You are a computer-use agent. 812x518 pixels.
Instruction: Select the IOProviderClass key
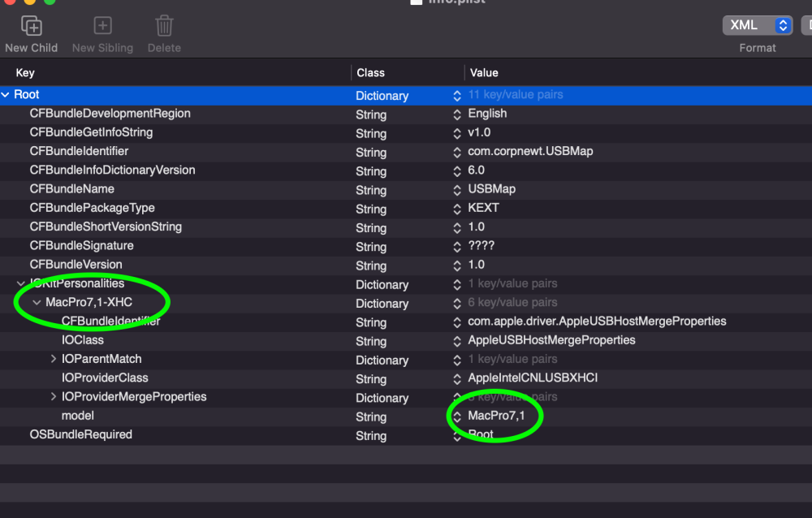pyautogui.click(x=105, y=378)
